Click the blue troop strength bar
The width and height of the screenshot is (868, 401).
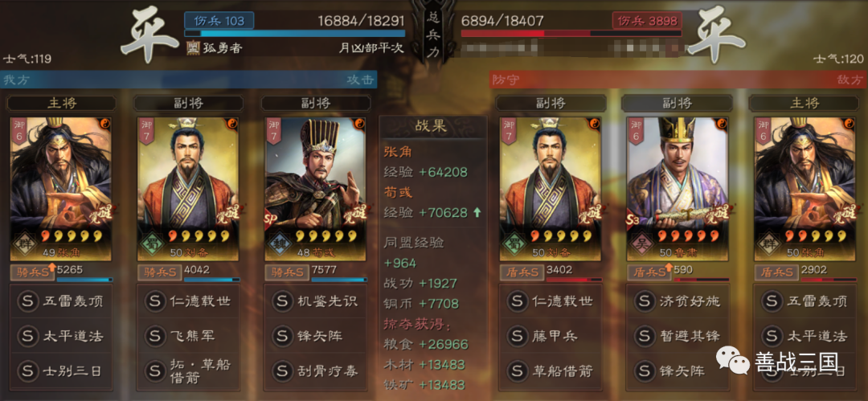coord(294,33)
